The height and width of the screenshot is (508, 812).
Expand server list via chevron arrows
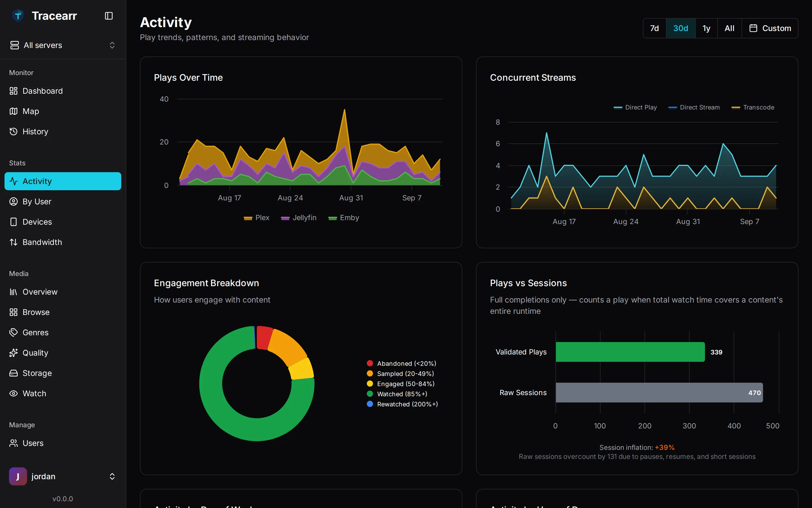[x=112, y=45]
